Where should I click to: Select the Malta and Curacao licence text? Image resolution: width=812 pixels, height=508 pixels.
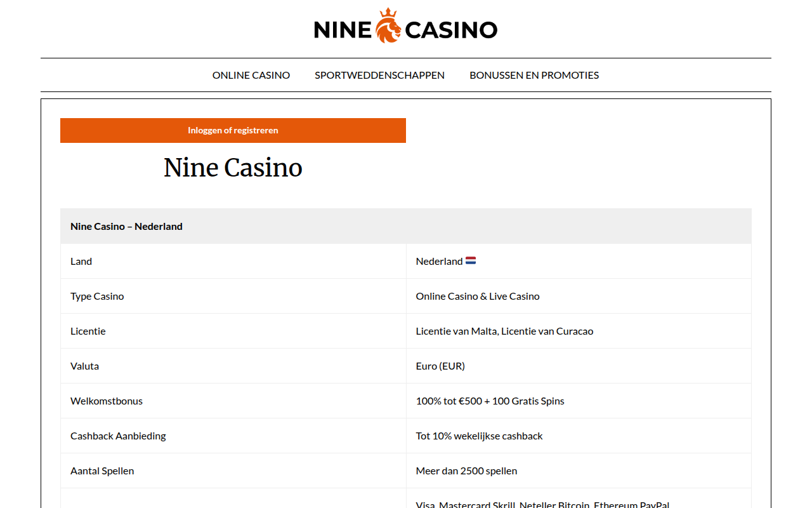click(x=505, y=331)
